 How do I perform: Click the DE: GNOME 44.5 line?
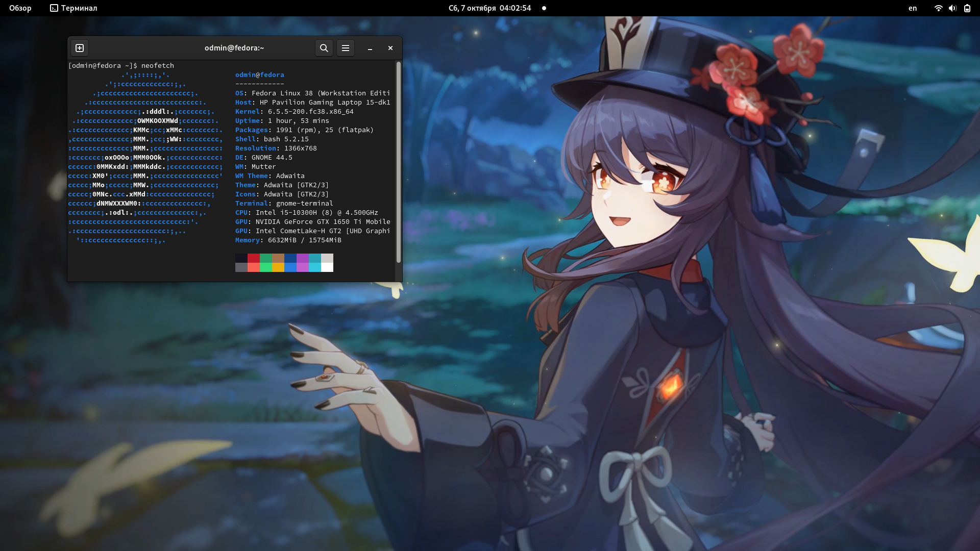[264, 158]
